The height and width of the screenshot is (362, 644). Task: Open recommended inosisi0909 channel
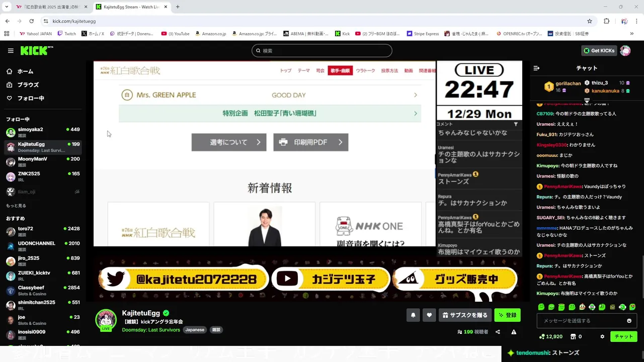click(43, 334)
